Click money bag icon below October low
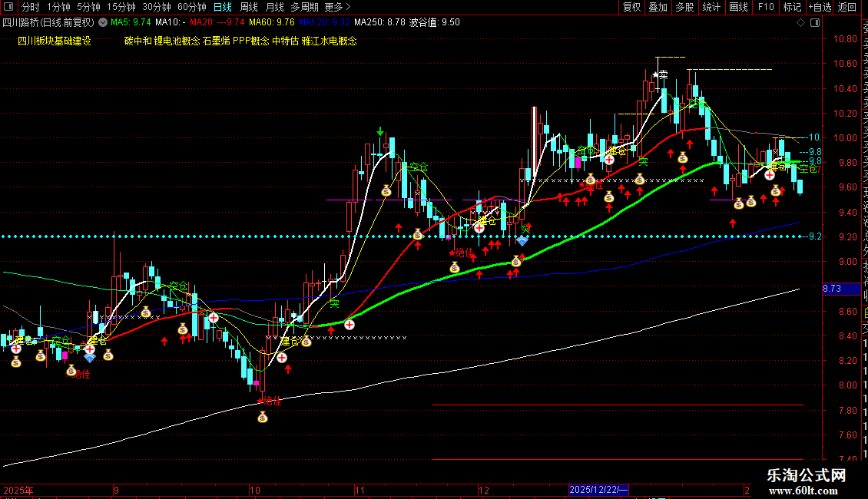This screenshot has height=499, width=868. [263, 417]
